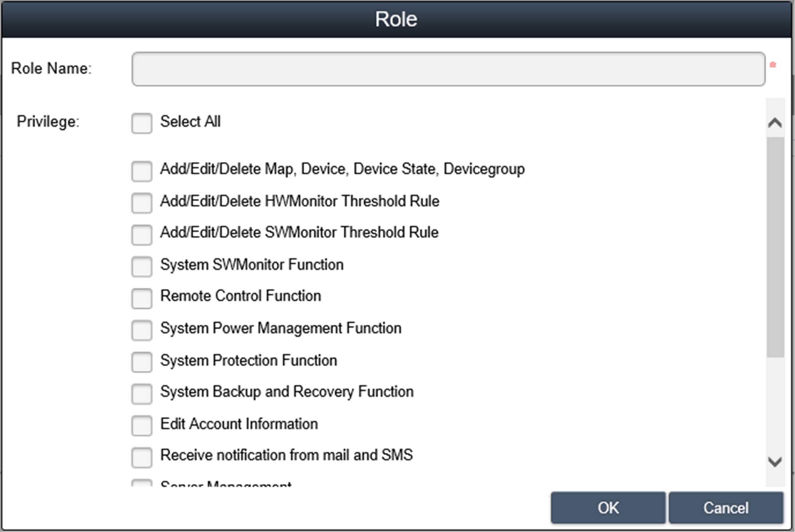
Task: Click the privilege list scrollbar thumb
Action: pos(775,247)
